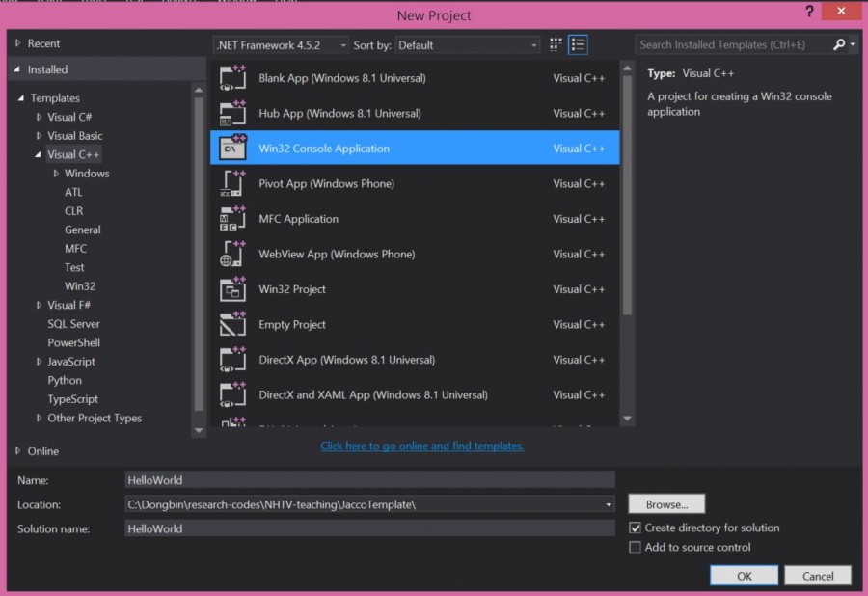Collapse the Templates tree node
The height and width of the screenshot is (596, 868).
click(x=21, y=98)
